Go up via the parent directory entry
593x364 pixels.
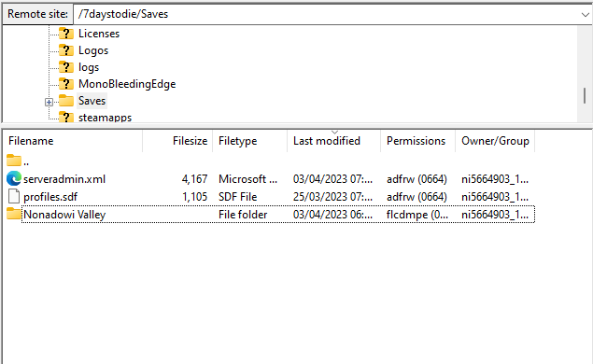click(x=18, y=161)
